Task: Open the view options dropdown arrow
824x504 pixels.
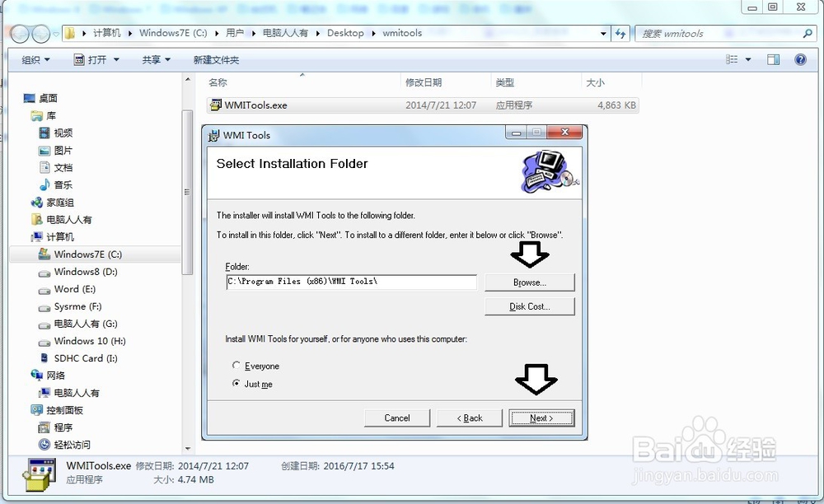Action: coord(748,60)
